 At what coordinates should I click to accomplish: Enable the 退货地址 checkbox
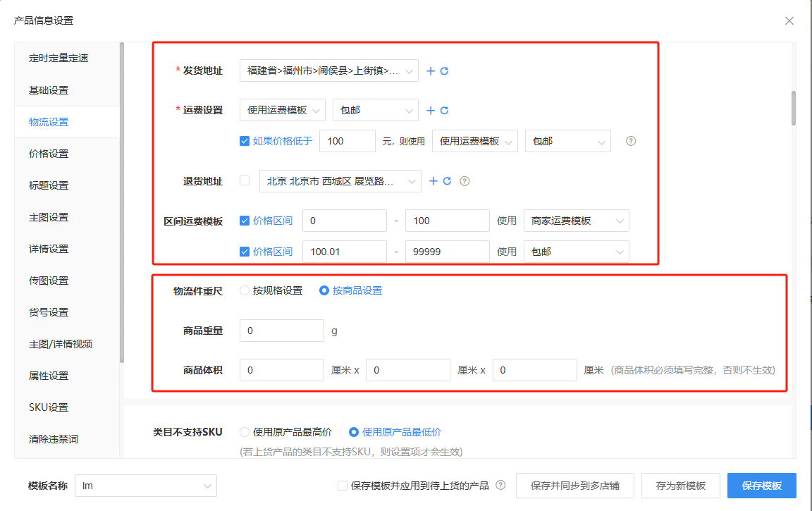click(245, 180)
